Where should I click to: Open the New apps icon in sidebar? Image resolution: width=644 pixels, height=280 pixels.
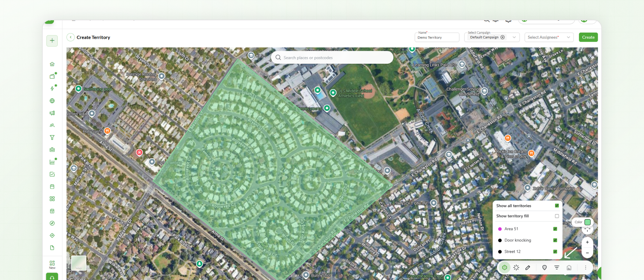(52, 265)
